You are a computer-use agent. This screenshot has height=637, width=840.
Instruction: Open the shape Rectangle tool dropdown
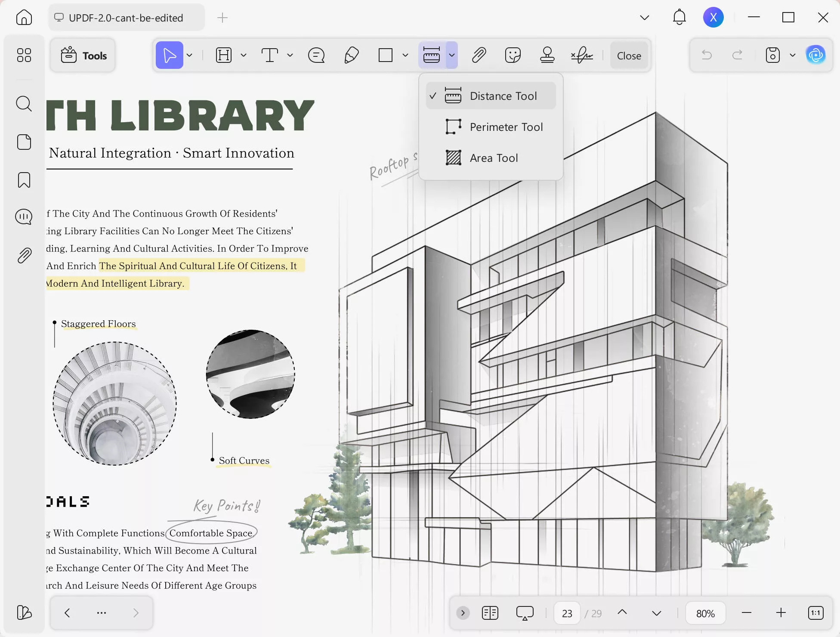(x=405, y=56)
